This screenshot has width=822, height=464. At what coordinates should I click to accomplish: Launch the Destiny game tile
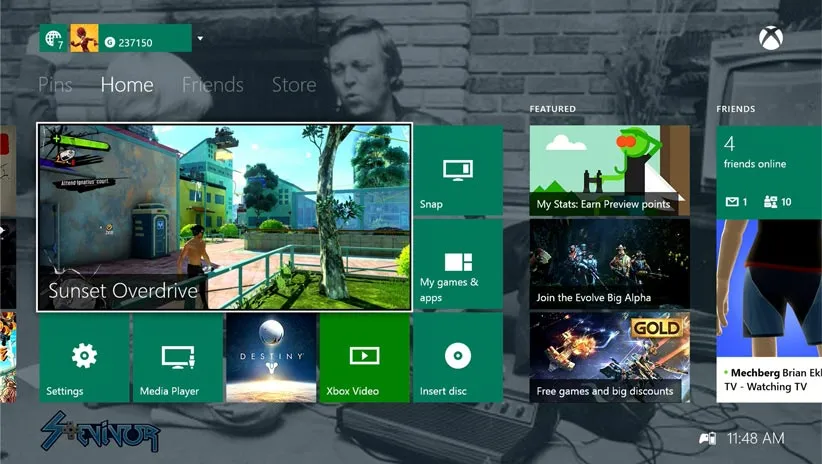pyautogui.click(x=271, y=358)
